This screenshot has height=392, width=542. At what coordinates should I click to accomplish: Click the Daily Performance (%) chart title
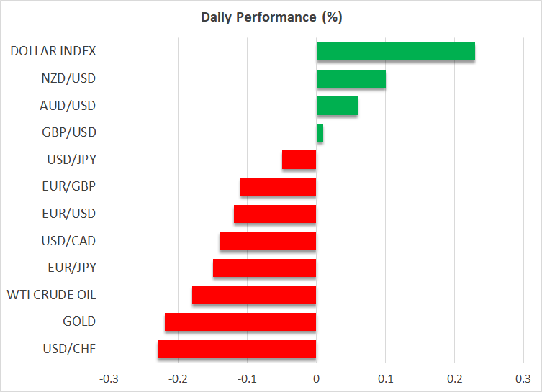pyautogui.click(x=271, y=17)
